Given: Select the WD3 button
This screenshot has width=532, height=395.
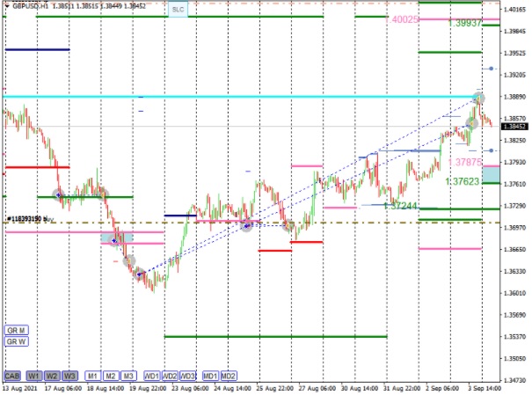Looking at the screenshot, I should click(187, 376).
